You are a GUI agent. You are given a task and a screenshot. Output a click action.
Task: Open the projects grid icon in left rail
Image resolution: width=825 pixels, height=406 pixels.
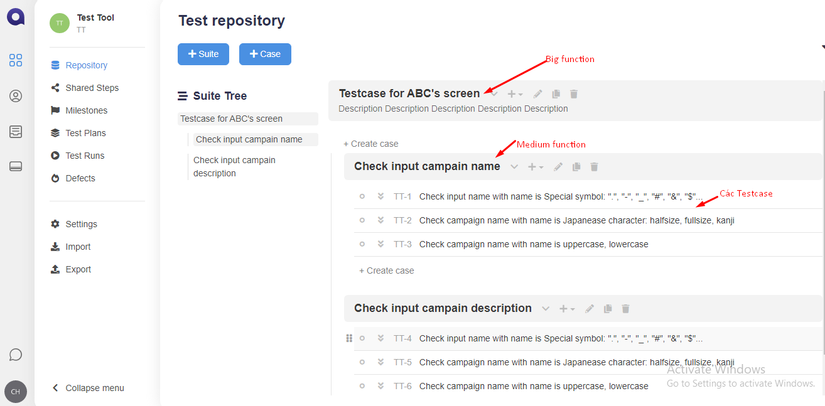(15, 61)
